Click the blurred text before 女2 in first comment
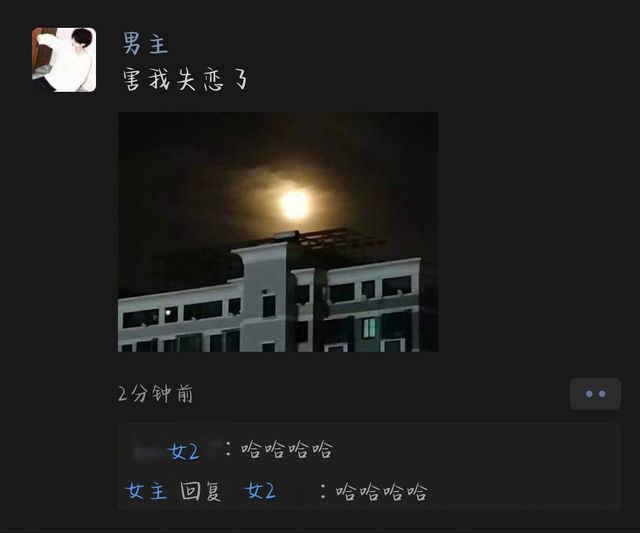The height and width of the screenshot is (533, 640). pos(149,451)
